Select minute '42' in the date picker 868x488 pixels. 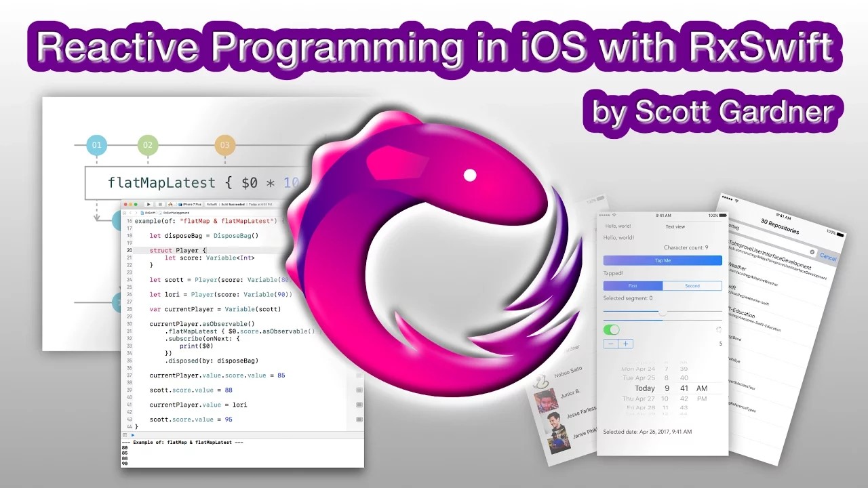[684, 399]
